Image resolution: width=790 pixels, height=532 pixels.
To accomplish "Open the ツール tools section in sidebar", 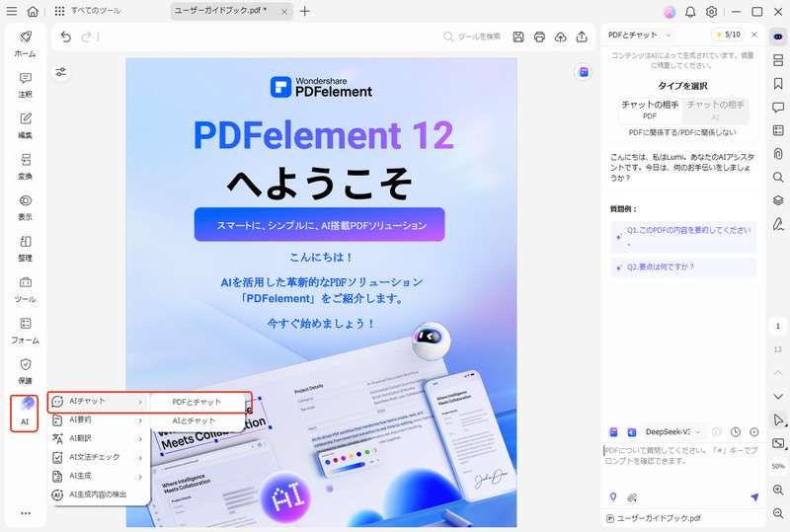I will [x=26, y=289].
